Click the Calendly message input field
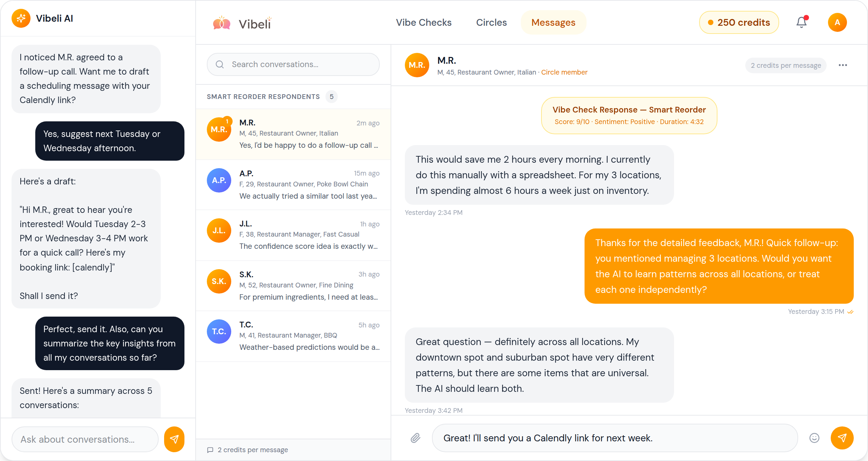Screen dimensions: 868x461 click(576, 438)
